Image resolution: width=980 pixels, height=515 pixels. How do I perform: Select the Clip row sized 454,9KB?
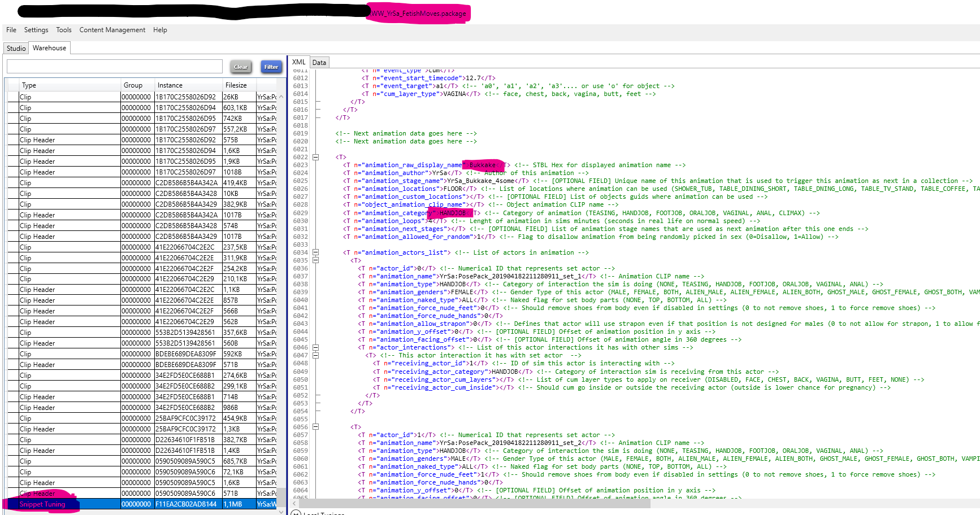click(141, 418)
